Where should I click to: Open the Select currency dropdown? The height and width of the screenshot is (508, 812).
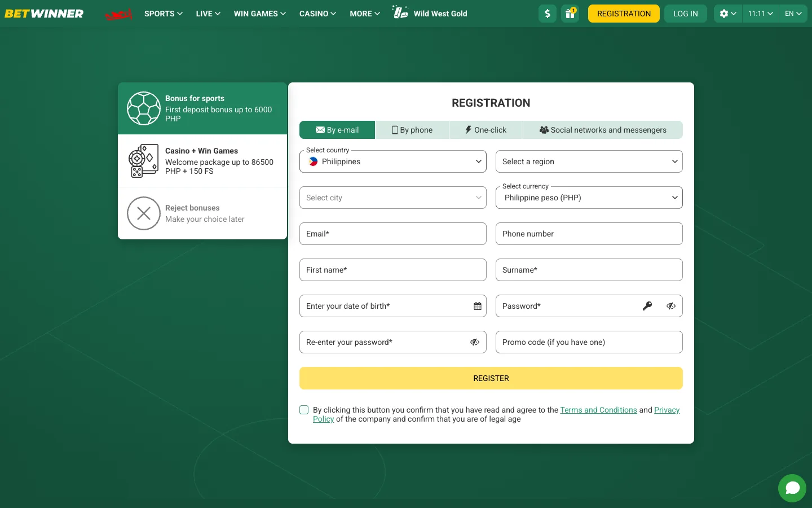pyautogui.click(x=589, y=198)
